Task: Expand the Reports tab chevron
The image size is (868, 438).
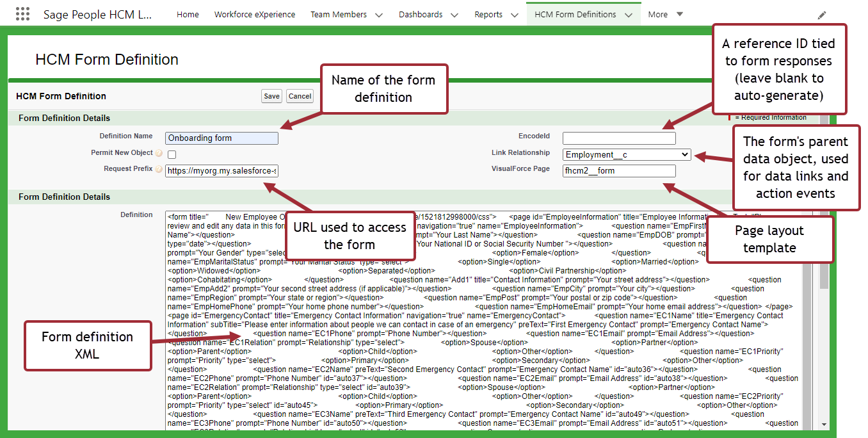Action: [515, 15]
